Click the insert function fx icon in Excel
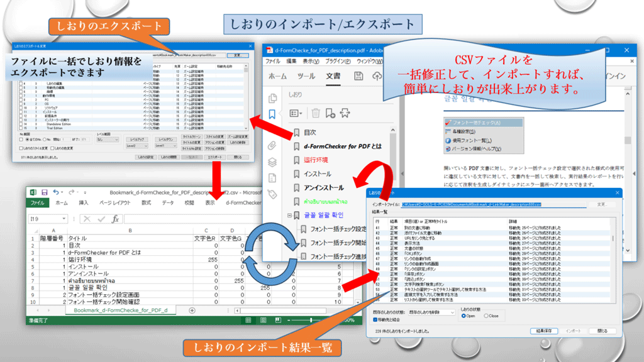The image size is (644, 362). [115, 219]
